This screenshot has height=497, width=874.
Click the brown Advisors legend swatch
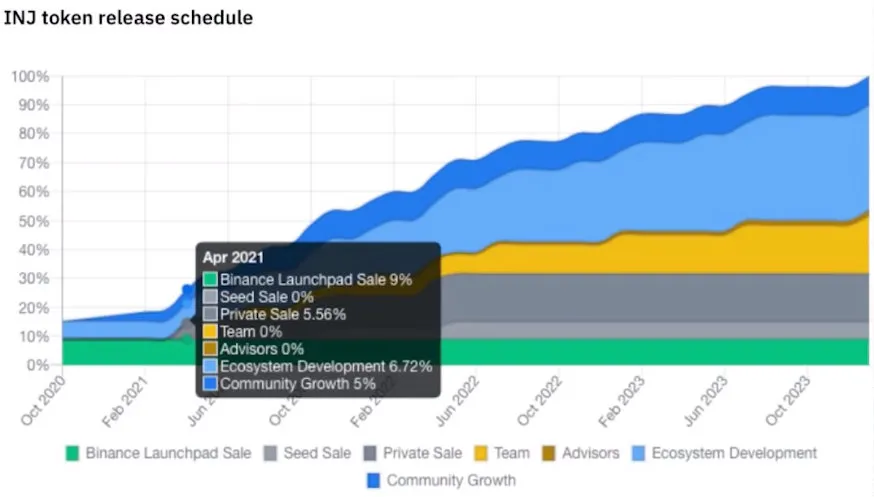(x=548, y=453)
